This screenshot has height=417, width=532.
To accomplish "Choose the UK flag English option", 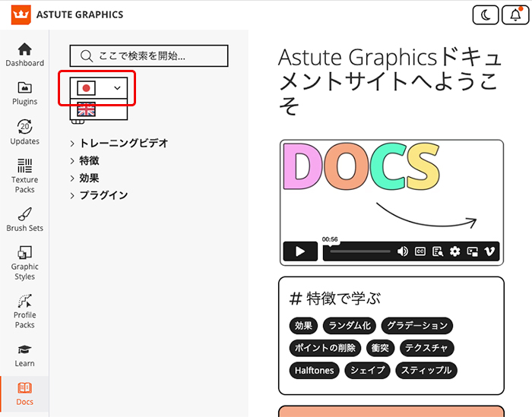I will (99, 109).
